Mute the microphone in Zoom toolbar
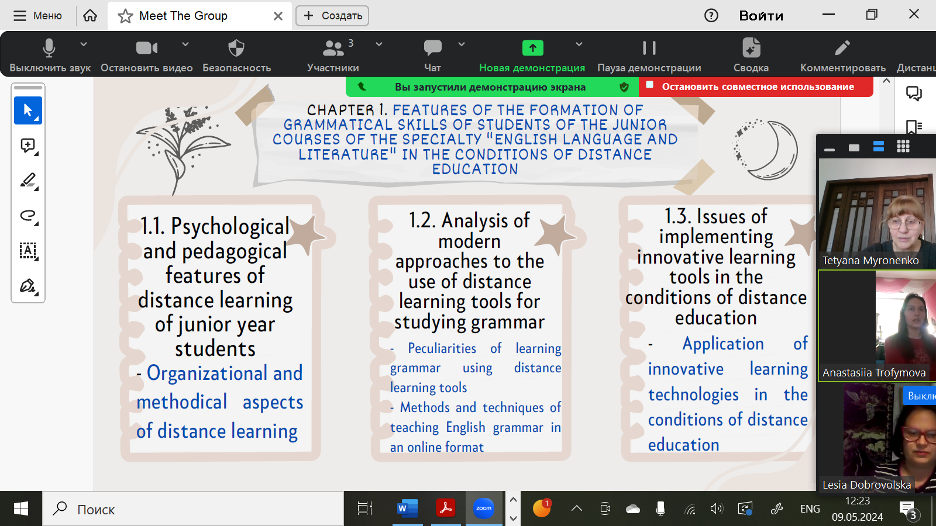This screenshot has height=526, width=936. pyautogui.click(x=49, y=49)
